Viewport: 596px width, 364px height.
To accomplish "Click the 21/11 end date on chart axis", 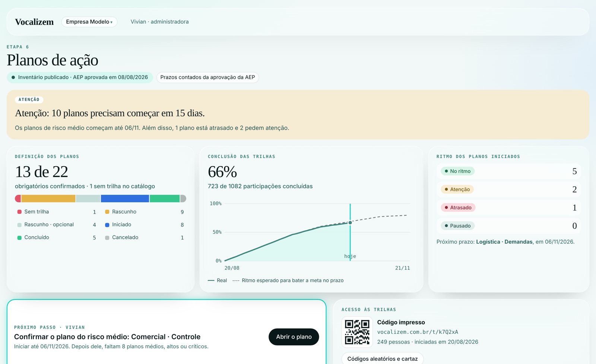I will click(402, 268).
